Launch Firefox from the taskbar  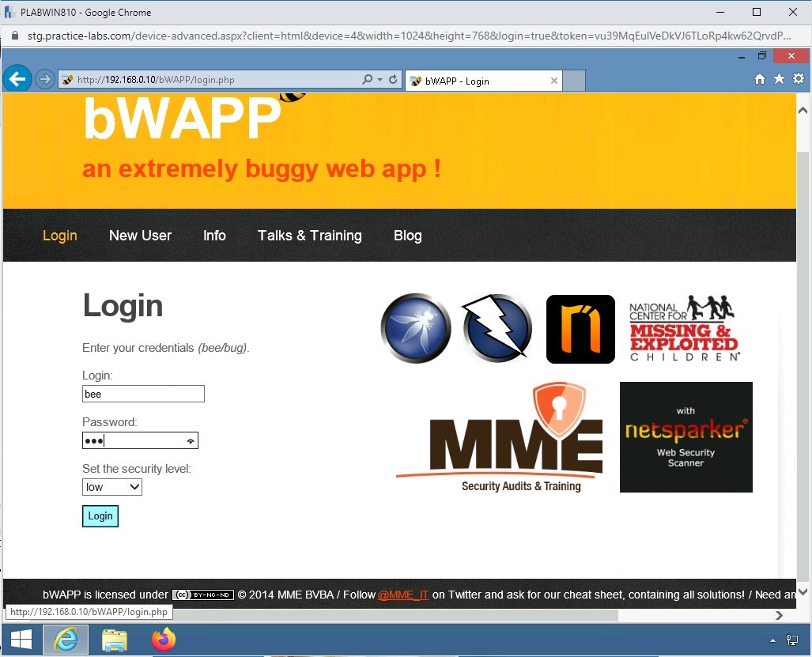(163, 639)
